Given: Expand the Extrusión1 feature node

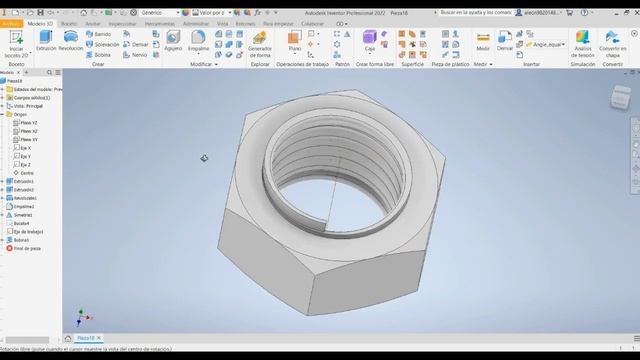Looking at the screenshot, I should pyautogui.click(x=2, y=181).
